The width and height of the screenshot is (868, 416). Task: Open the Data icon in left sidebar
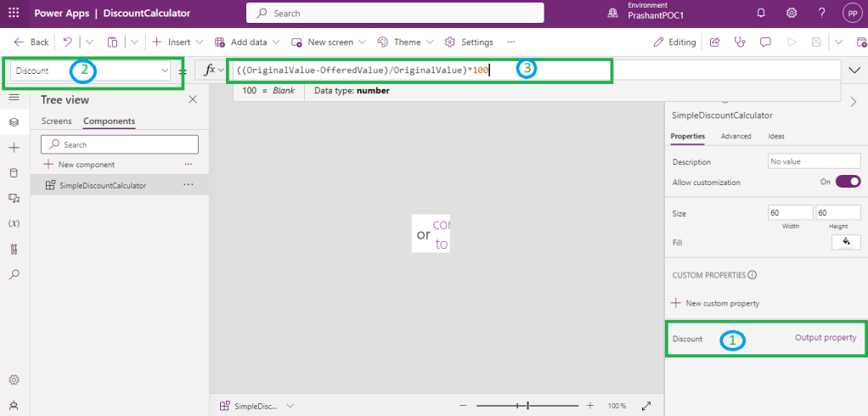[x=14, y=173]
